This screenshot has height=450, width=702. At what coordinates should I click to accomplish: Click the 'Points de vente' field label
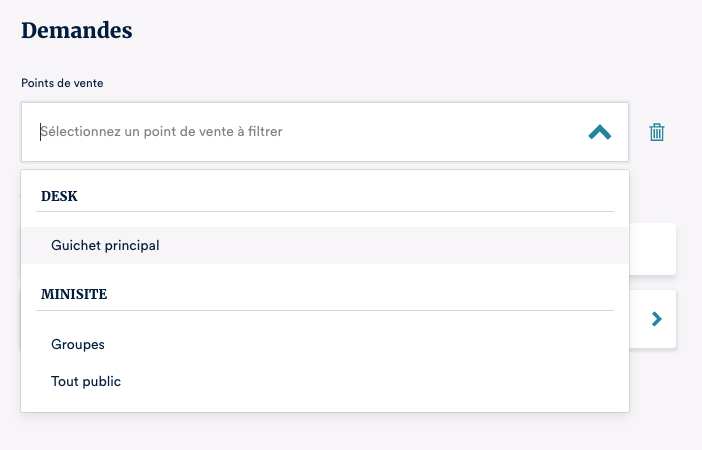(62, 82)
